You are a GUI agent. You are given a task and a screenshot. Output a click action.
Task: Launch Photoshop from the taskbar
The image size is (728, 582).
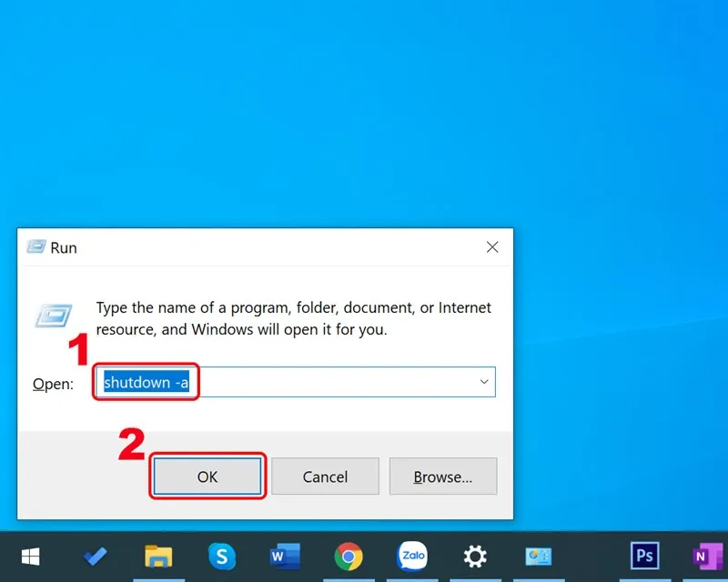(x=644, y=557)
